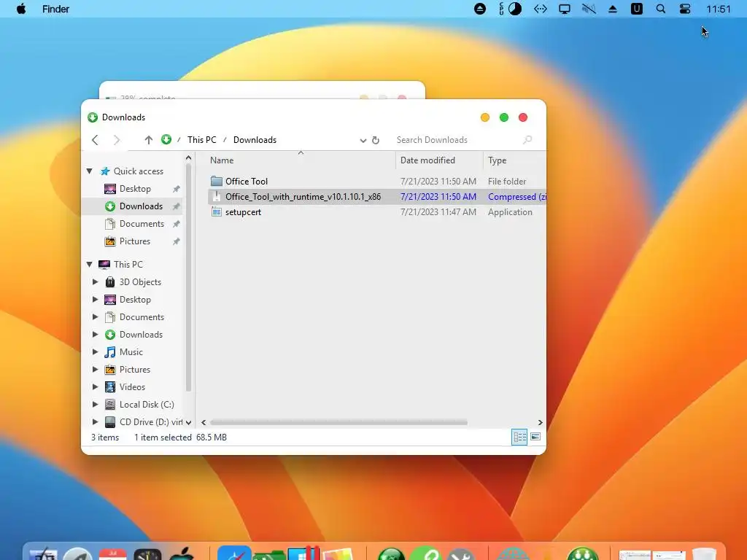
Task: Open the Apple menu
Action: tap(21, 9)
